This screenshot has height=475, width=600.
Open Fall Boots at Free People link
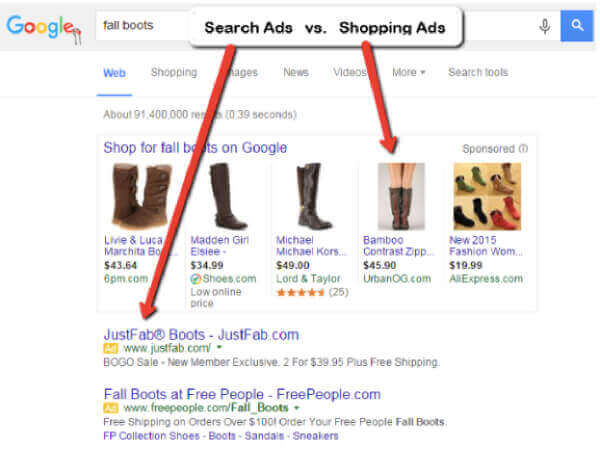(x=242, y=394)
